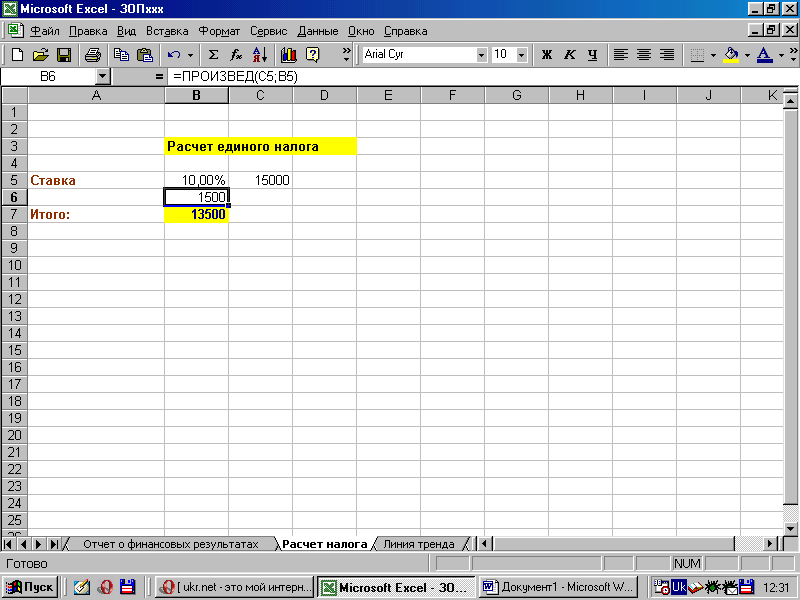The height and width of the screenshot is (600, 800).
Task: Open the Данные menu
Action: click(x=318, y=31)
